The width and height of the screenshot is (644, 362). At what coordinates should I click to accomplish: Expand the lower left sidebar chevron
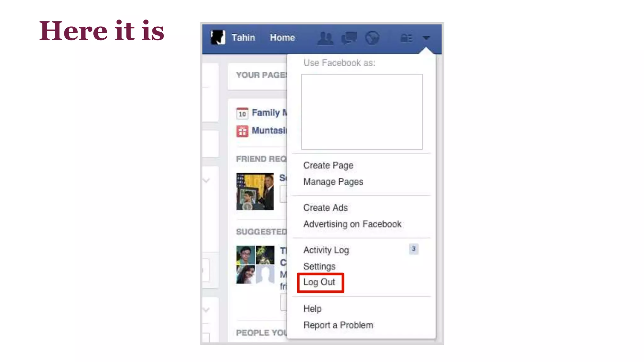[206, 310]
